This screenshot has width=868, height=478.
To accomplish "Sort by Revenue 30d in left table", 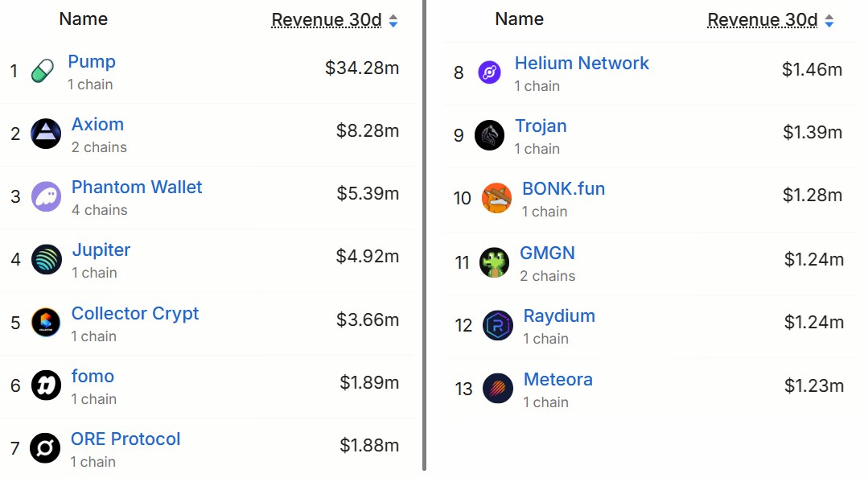I will click(326, 20).
